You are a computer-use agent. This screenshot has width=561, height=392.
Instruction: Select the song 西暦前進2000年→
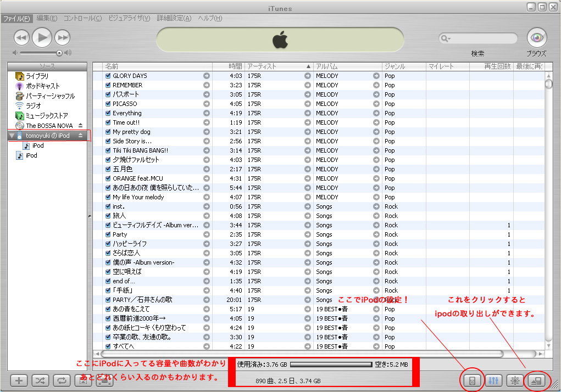coord(139,318)
